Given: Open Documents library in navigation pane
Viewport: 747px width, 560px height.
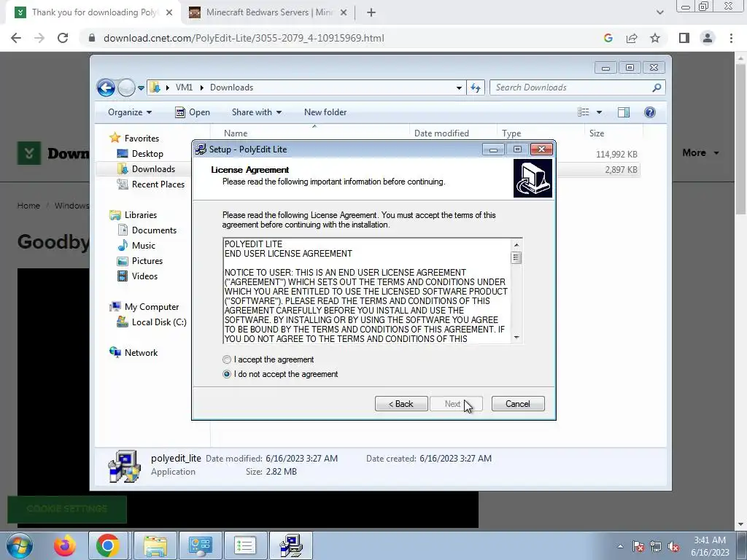Looking at the screenshot, I should [154, 230].
